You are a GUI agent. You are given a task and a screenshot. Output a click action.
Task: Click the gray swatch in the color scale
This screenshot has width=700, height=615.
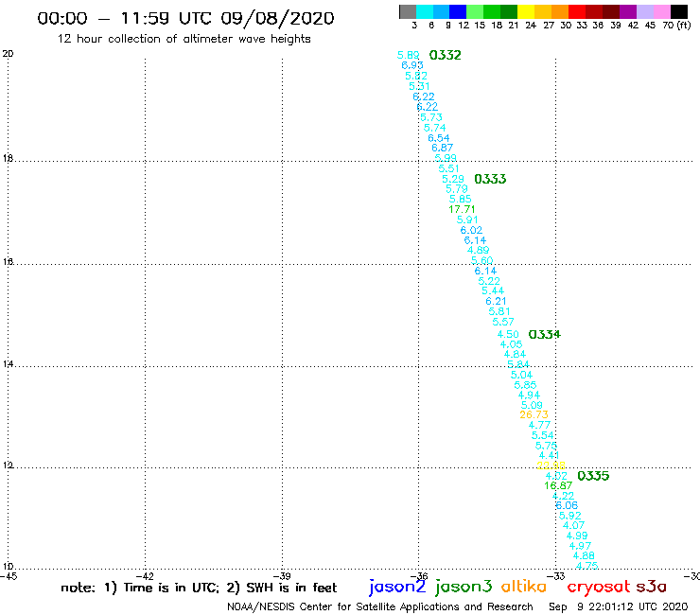[408, 11]
